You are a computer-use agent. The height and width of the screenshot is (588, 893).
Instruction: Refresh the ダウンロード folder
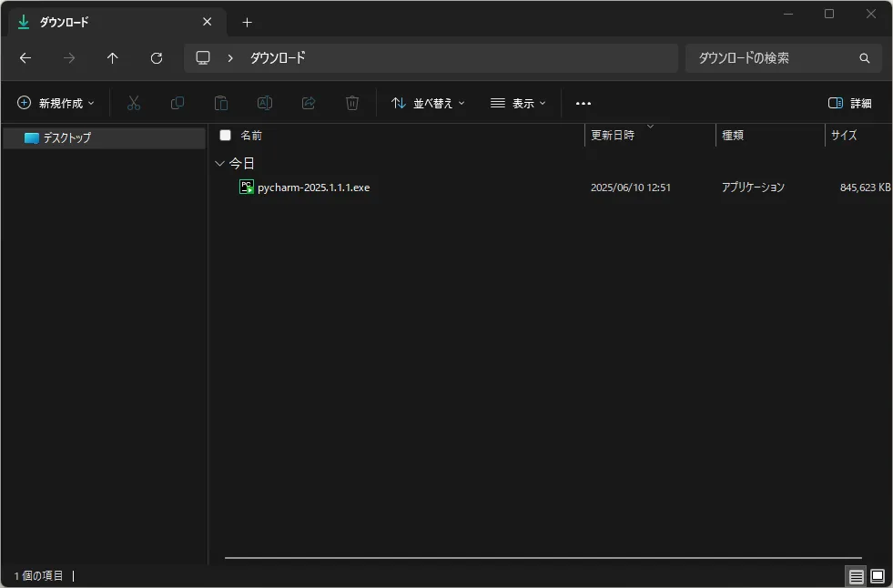(157, 58)
